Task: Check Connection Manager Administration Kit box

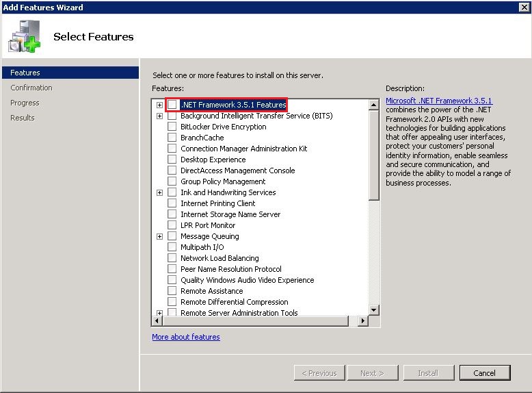Action: [x=172, y=149]
